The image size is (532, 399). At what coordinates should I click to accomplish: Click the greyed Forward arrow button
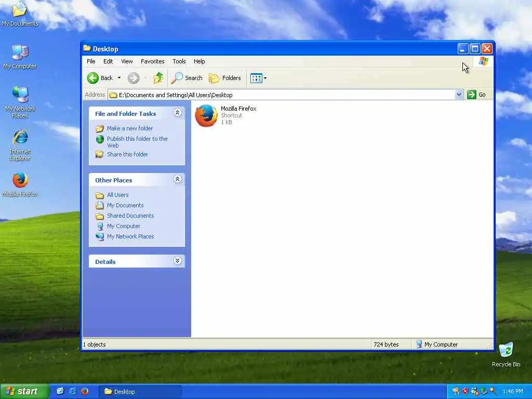[134, 78]
